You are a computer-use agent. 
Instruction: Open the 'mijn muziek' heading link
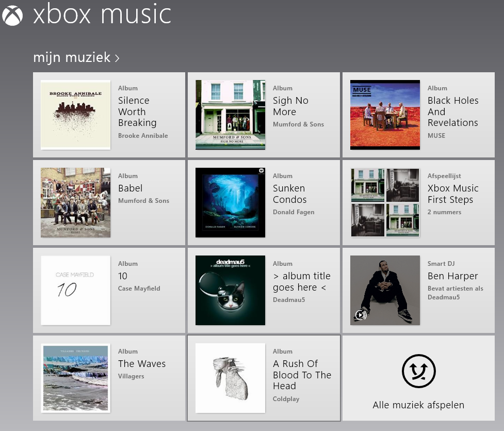click(72, 57)
